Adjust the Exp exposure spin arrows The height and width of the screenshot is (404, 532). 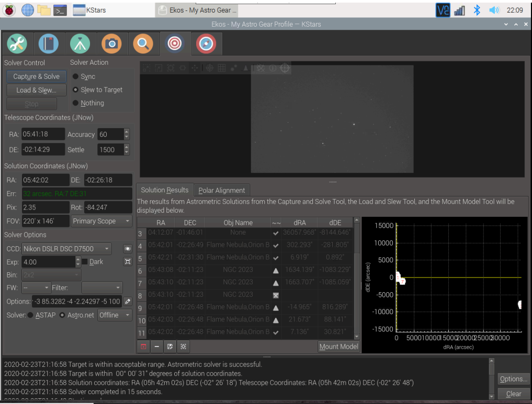click(x=78, y=262)
